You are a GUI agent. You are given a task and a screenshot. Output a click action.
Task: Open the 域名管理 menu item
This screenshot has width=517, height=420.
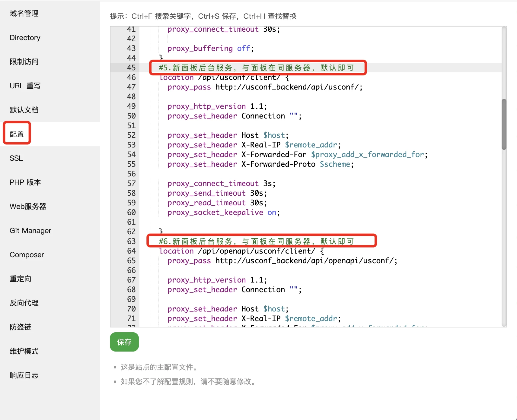coord(24,14)
